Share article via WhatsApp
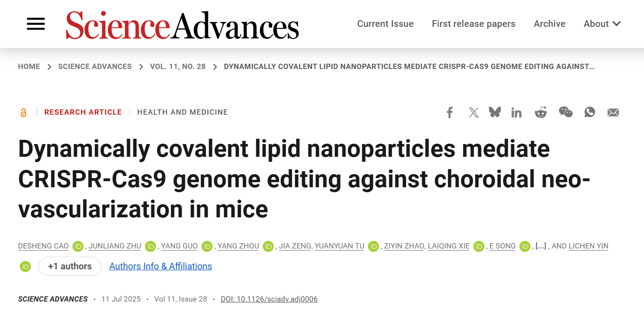 [x=590, y=112]
